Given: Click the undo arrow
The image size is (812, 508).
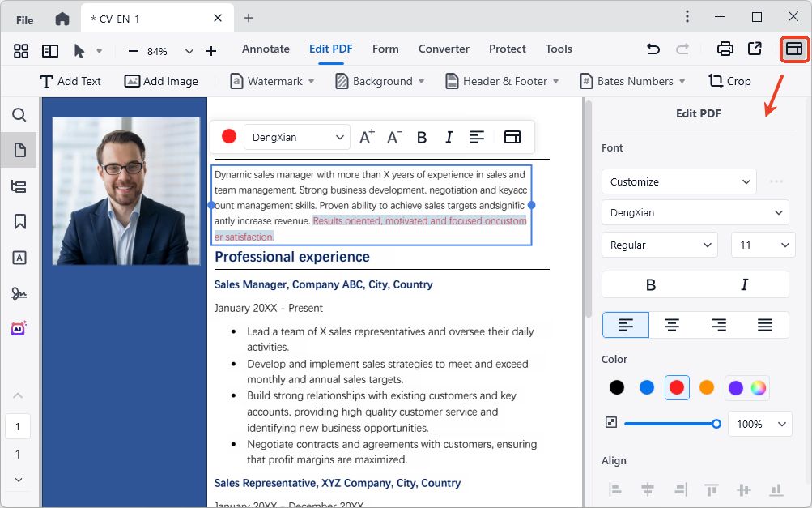Looking at the screenshot, I should click(653, 49).
